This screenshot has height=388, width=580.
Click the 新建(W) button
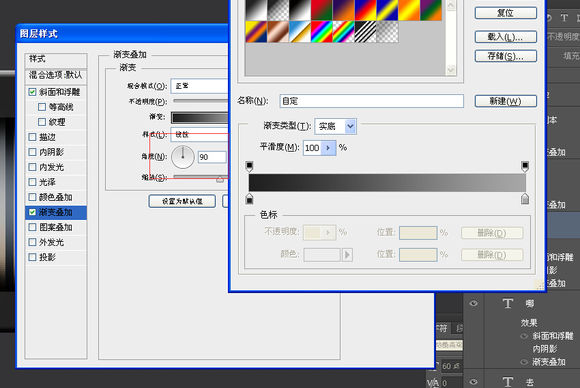pos(506,101)
